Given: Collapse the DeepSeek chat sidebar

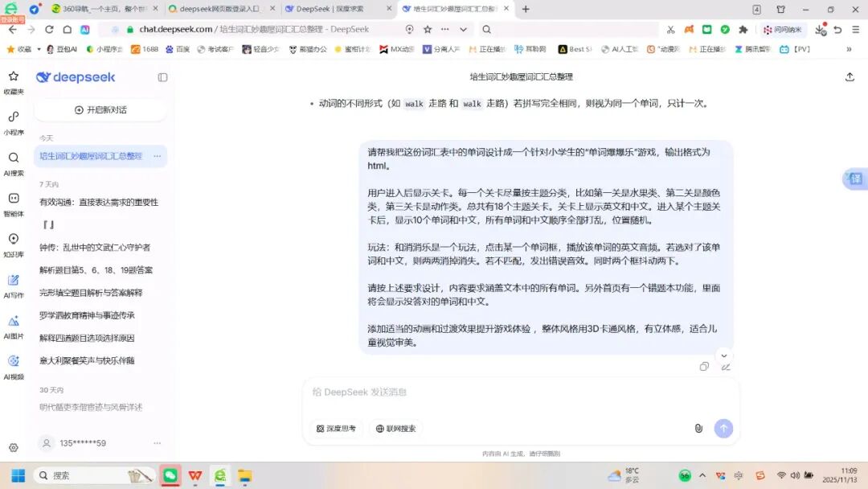Looking at the screenshot, I should pos(163,77).
